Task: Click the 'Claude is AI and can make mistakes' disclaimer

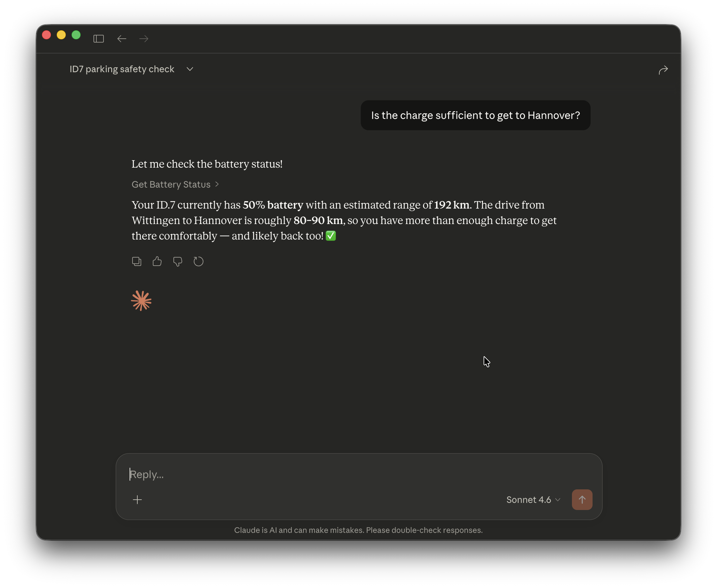Action: (x=358, y=530)
